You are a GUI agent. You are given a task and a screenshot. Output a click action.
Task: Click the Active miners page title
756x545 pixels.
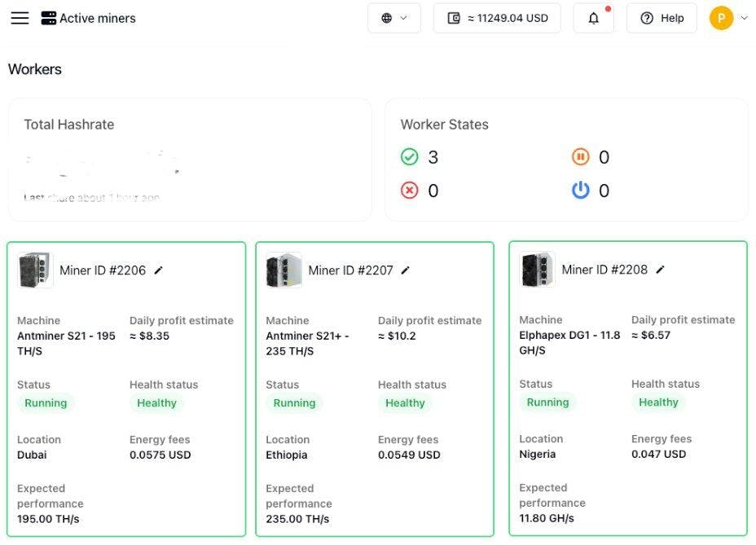[x=98, y=18]
